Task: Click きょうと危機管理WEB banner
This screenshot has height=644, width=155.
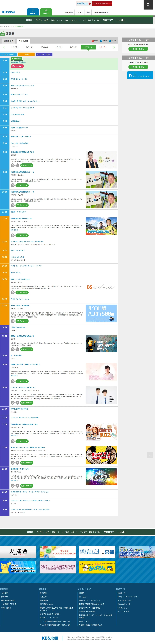Action: (58, 567)
